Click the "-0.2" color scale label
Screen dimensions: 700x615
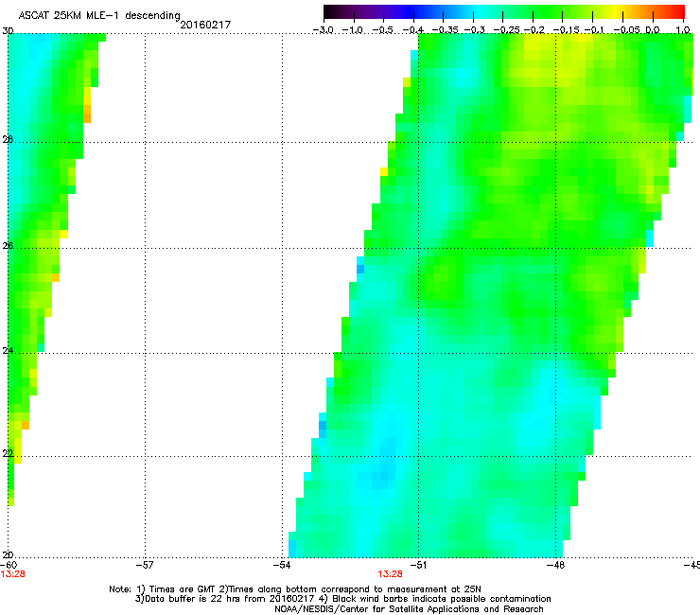[534, 30]
